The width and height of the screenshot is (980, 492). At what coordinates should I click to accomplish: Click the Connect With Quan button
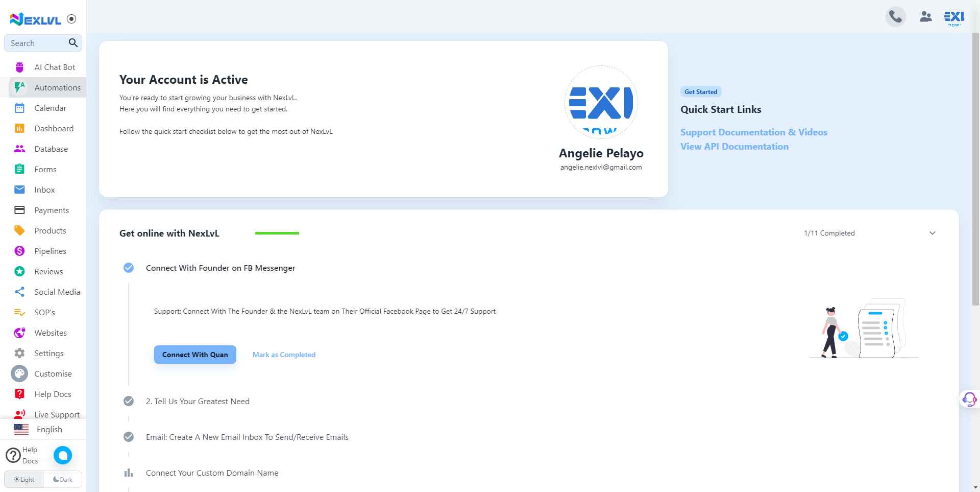tap(195, 355)
